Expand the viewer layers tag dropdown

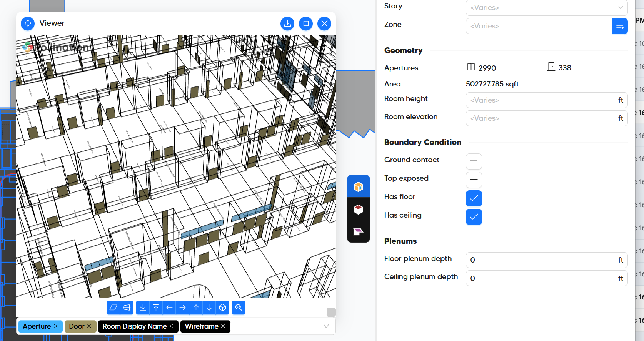tap(326, 326)
